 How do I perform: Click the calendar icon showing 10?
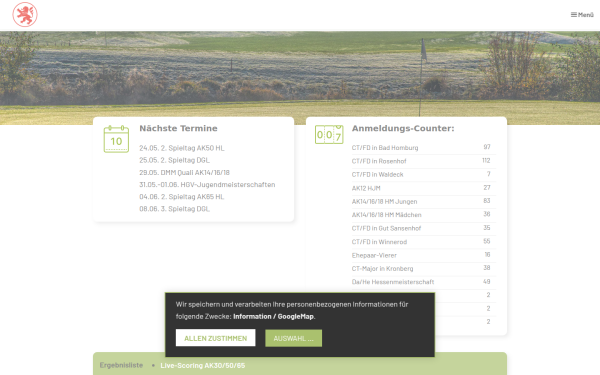pyautogui.click(x=116, y=139)
